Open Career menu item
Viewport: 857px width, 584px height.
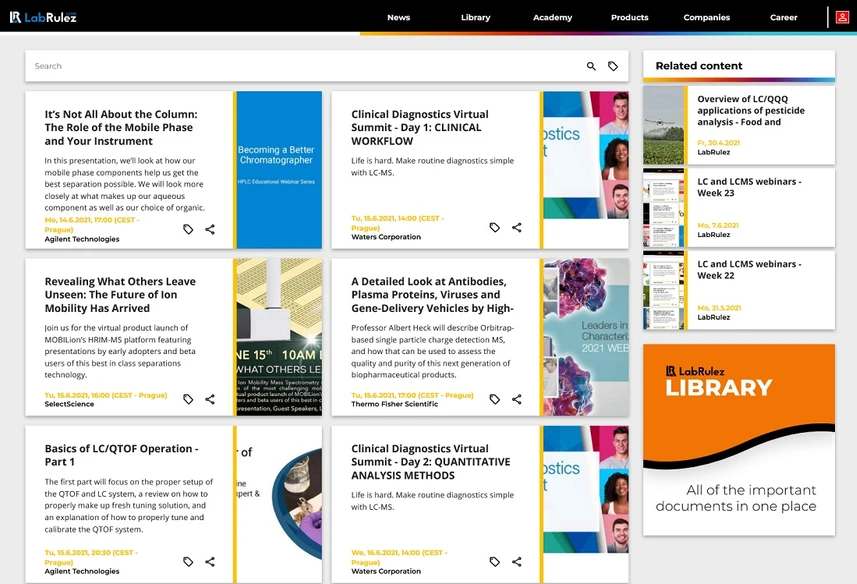pos(784,17)
